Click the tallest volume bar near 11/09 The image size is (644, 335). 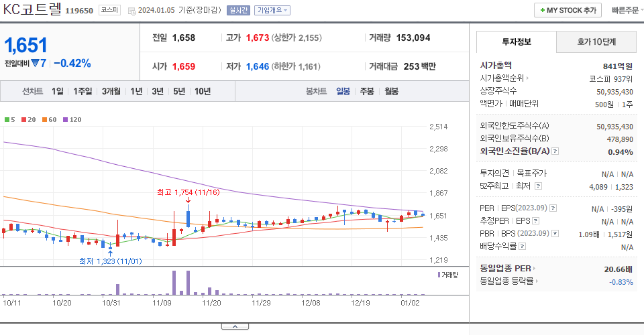point(174,283)
